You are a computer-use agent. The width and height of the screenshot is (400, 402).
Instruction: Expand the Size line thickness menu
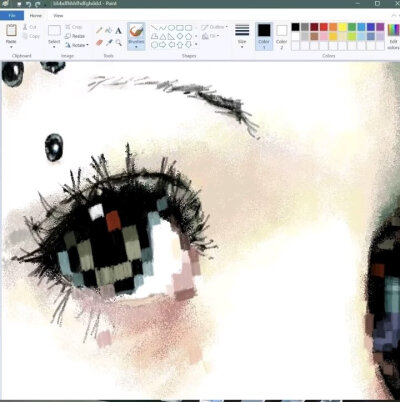[x=242, y=36]
